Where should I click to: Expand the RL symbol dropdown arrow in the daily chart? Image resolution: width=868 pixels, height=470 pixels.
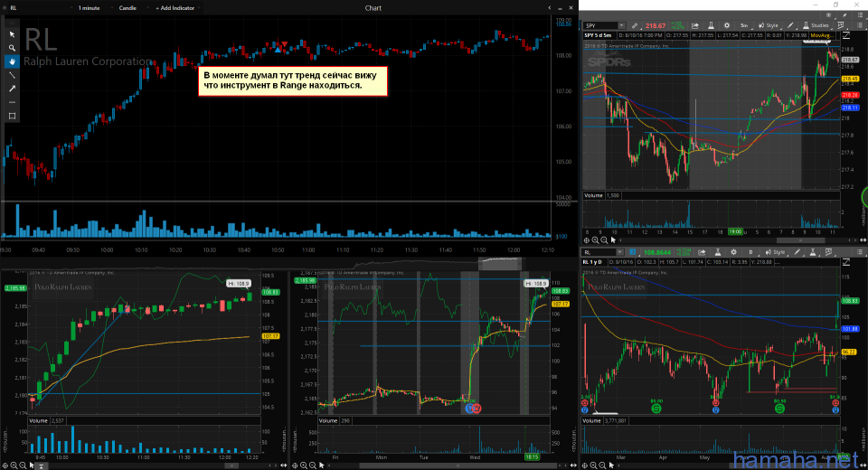tap(622, 252)
